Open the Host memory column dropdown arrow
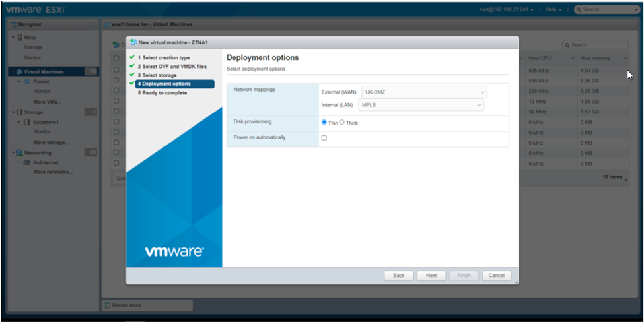The height and width of the screenshot is (322, 644). tap(625, 59)
